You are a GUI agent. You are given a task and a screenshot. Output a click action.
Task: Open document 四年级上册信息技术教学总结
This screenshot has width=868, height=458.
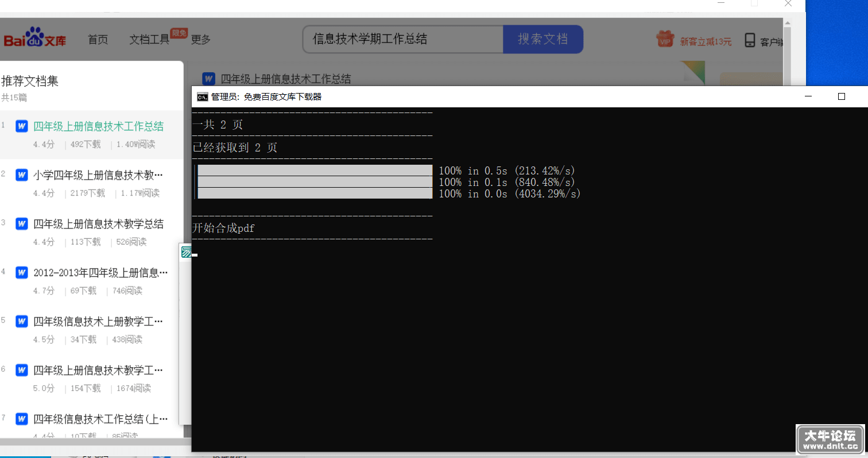click(x=98, y=224)
